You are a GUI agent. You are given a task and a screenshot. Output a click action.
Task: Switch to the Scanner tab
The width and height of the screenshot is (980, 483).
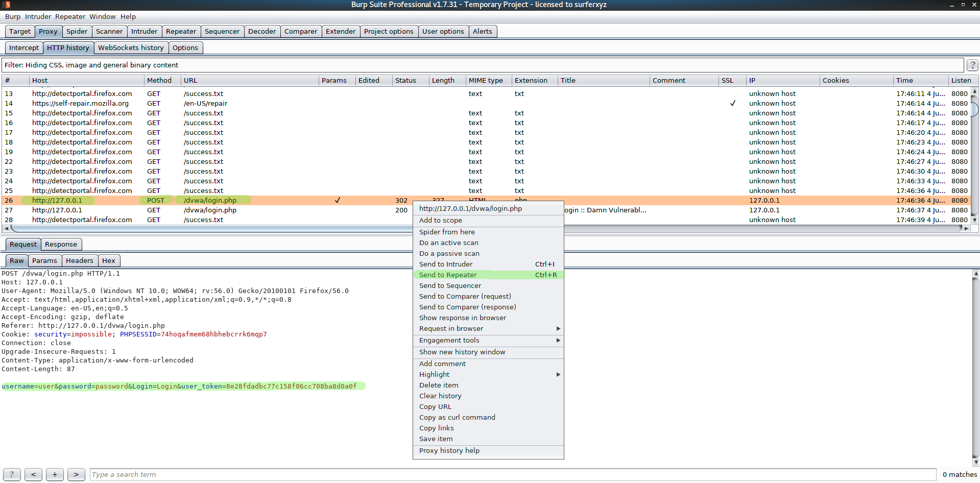point(109,31)
